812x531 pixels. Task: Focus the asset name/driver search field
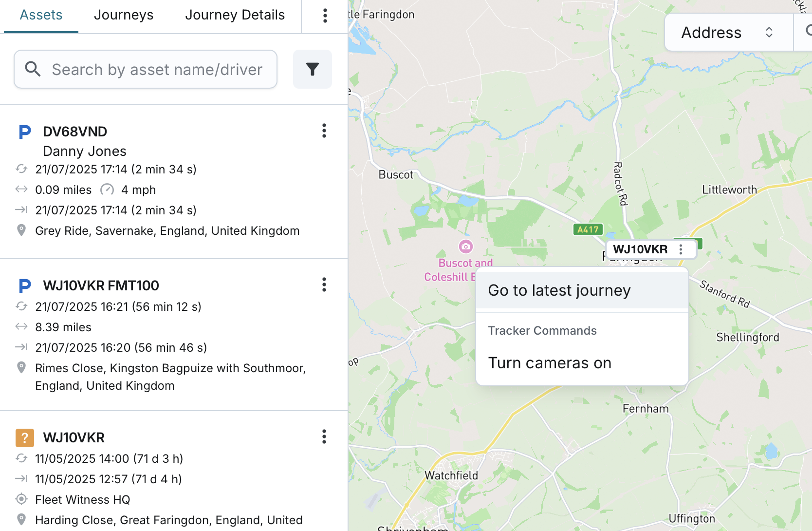coord(157,70)
